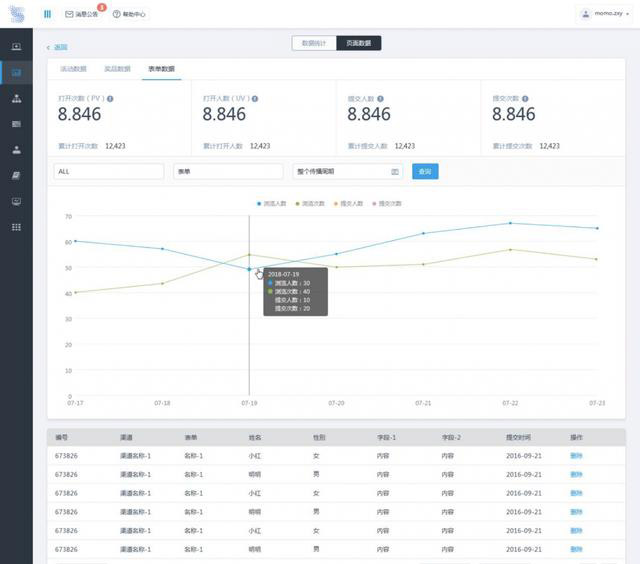The width and height of the screenshot is (640, 564).
Task: Click the info icon beside 打开次数 (PV)
Action: (110, 99)
